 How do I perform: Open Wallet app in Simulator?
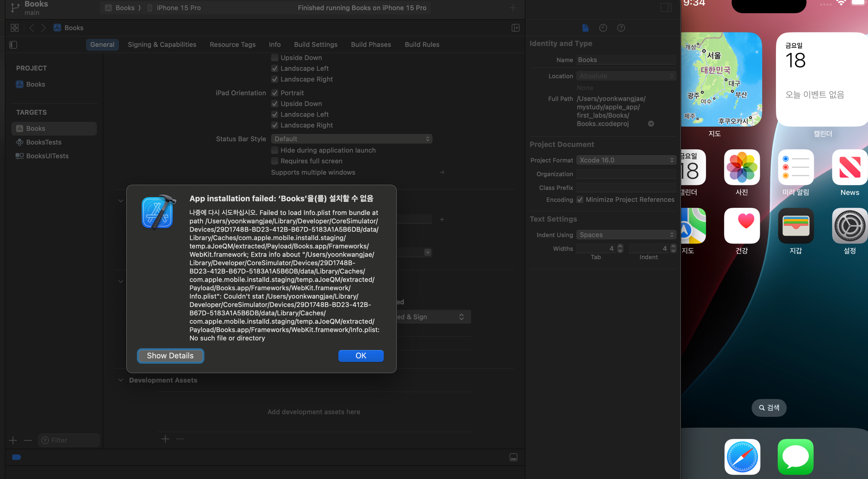coord(796,225)
